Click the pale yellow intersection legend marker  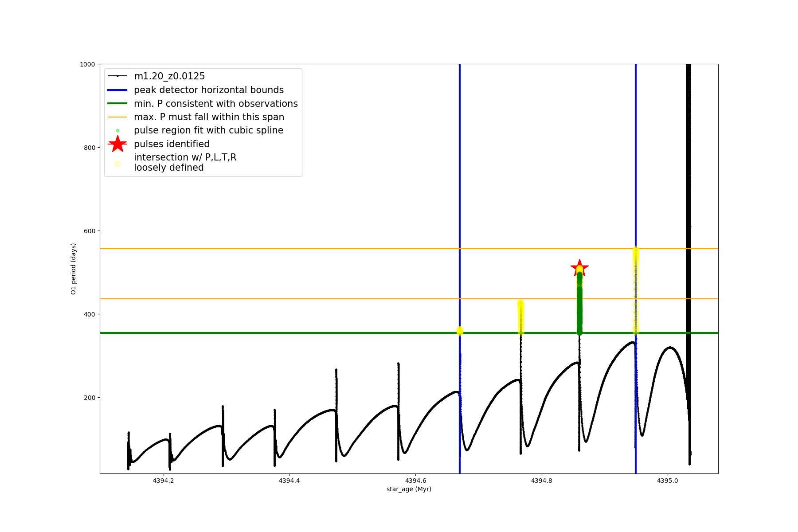(x=117, y=164)
